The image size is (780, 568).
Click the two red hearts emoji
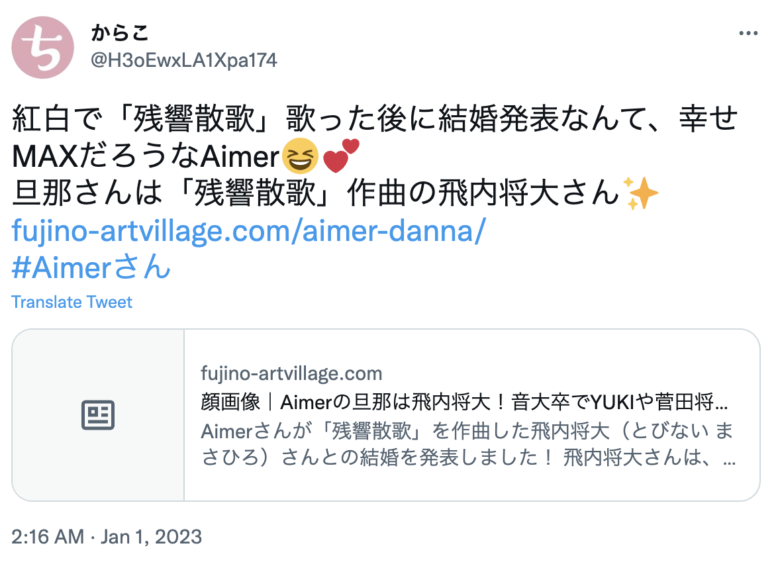tap(341, 156)
